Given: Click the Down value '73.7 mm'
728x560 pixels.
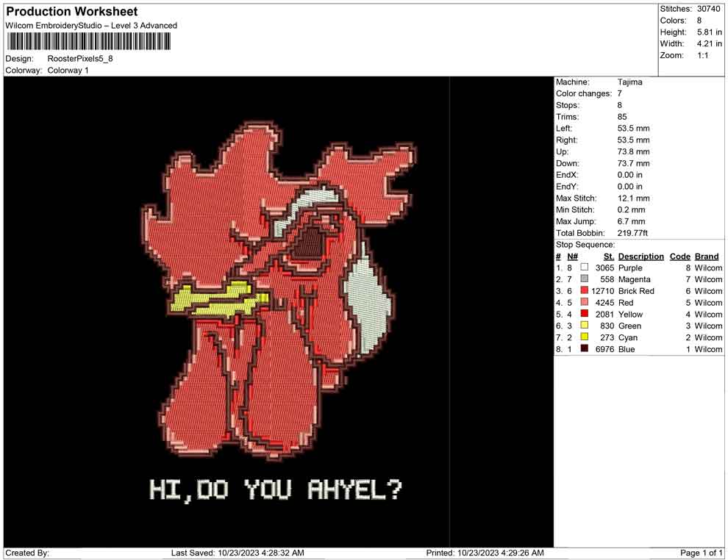Looking at the screenshot, I should point(633,163).
